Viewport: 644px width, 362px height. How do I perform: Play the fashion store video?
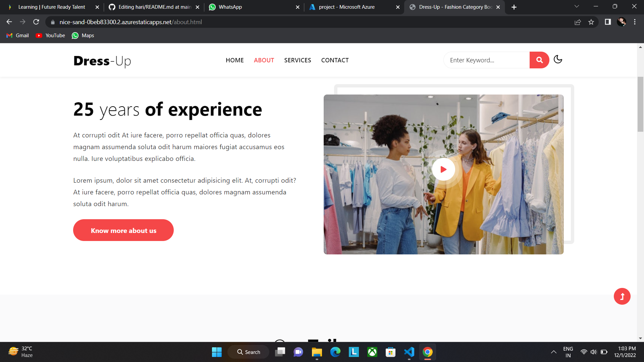tap(443, 169)
